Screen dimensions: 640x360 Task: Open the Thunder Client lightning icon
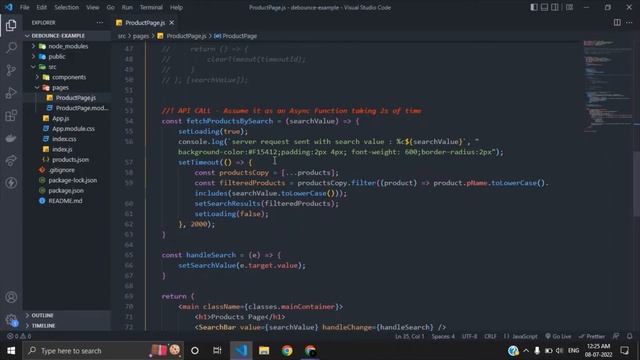(x=11, y=183)
